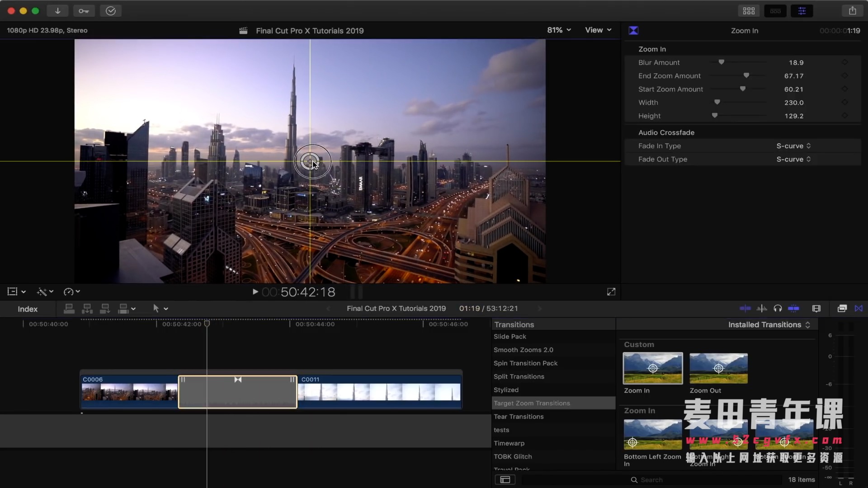Adjust the Blur Amount slider handle

tap(722, 62)
